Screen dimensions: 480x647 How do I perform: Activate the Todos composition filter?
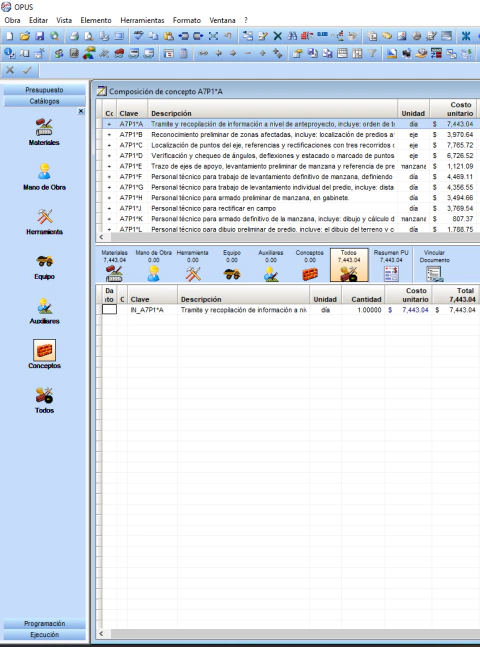349,265
